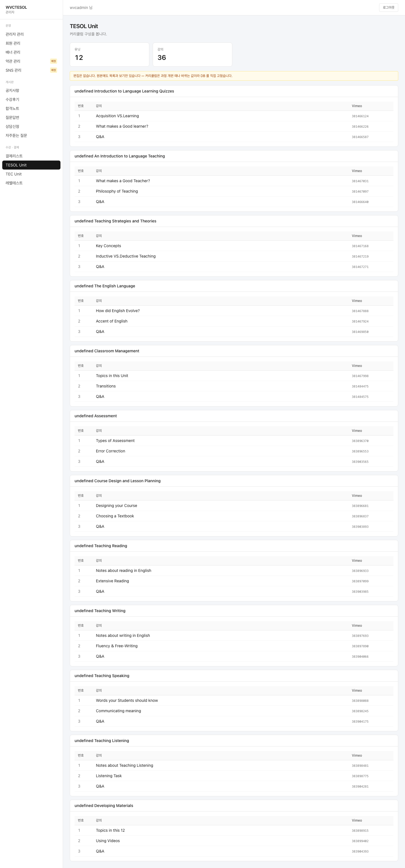Click the 유닛 count card showing 12
Viewport: 405px width, 868px height.
click(x=109, y=55)
